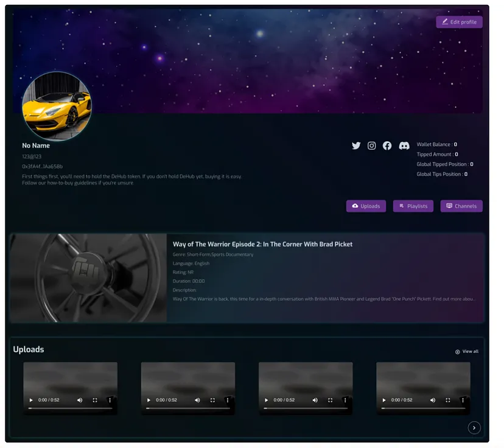Click the 'Global Tips Position : 0' text
The height and width of the screenshot is (448, 504).
click(x=442, y=174)
